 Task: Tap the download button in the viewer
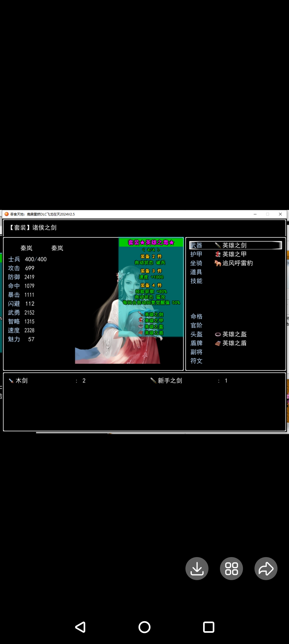(x=197, y=569)
